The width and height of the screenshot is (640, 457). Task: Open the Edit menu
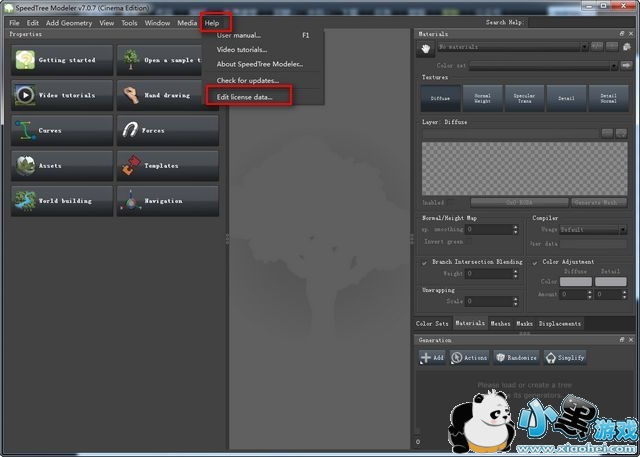(x=33, y=23)
